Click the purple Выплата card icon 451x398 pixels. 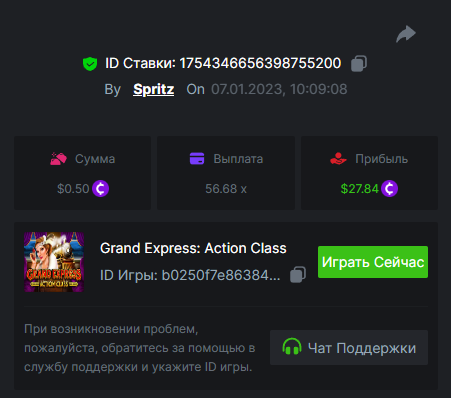(197, 158)
